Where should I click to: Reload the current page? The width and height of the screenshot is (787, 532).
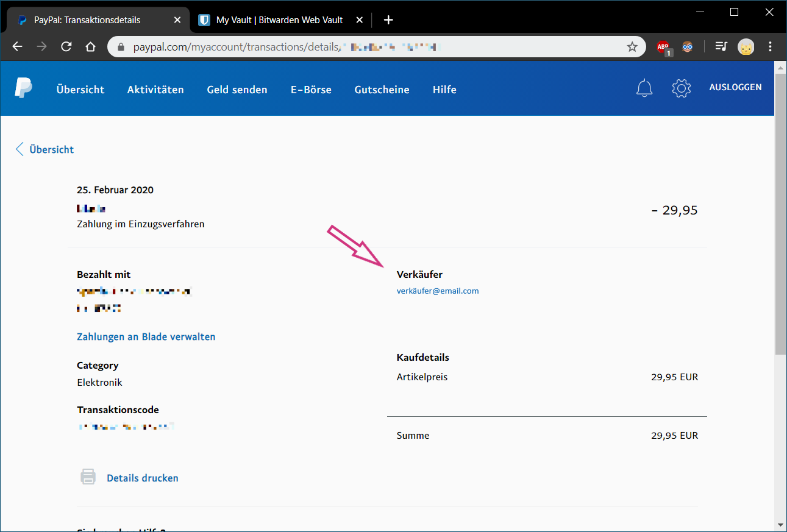[x=66, y=47]
